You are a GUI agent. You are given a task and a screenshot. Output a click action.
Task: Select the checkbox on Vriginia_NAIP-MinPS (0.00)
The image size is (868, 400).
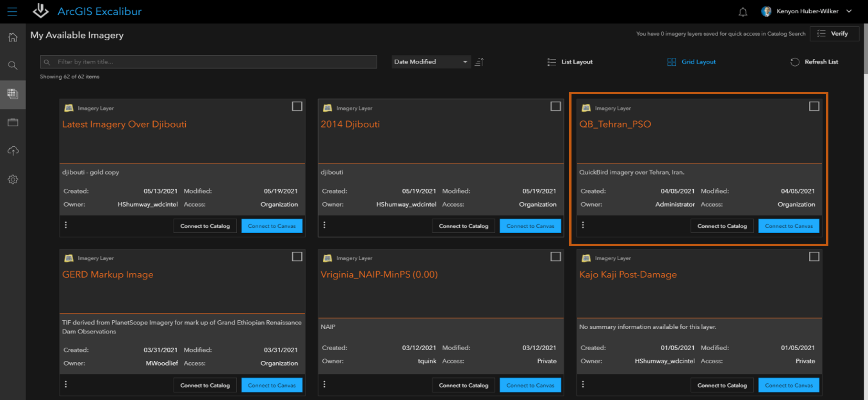(555, 257)
